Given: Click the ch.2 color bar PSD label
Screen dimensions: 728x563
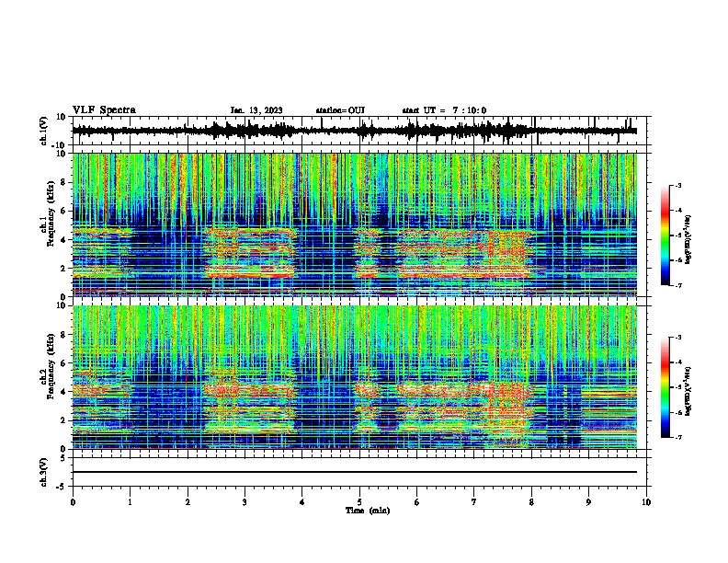Looking at the screenshot, I should (688, 391).
